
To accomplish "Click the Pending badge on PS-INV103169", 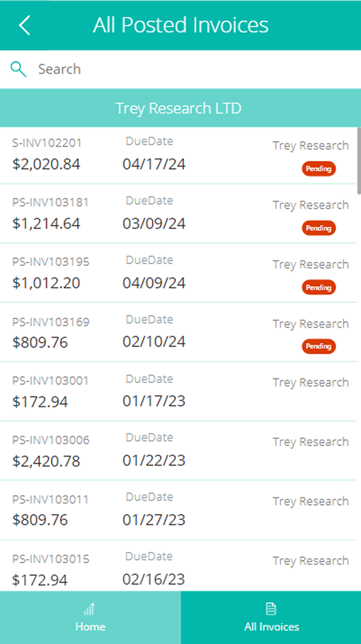I will coord(319,346).
